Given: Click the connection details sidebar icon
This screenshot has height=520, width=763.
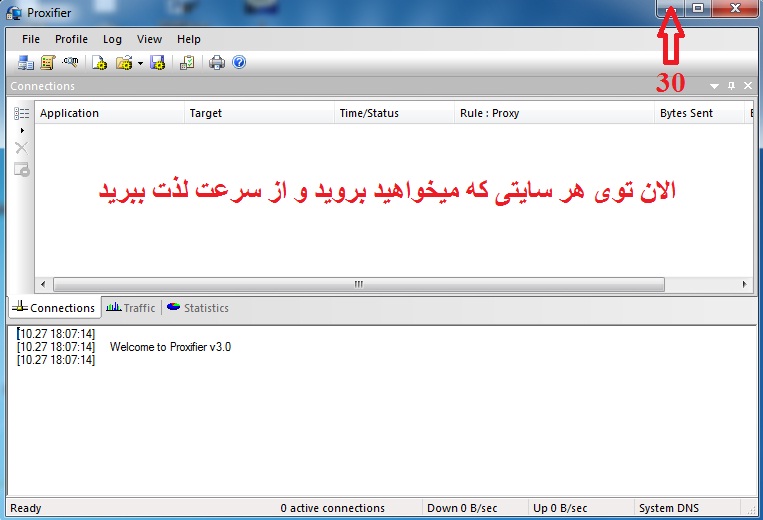Looking at the screenshot, I should click(21, 169).
